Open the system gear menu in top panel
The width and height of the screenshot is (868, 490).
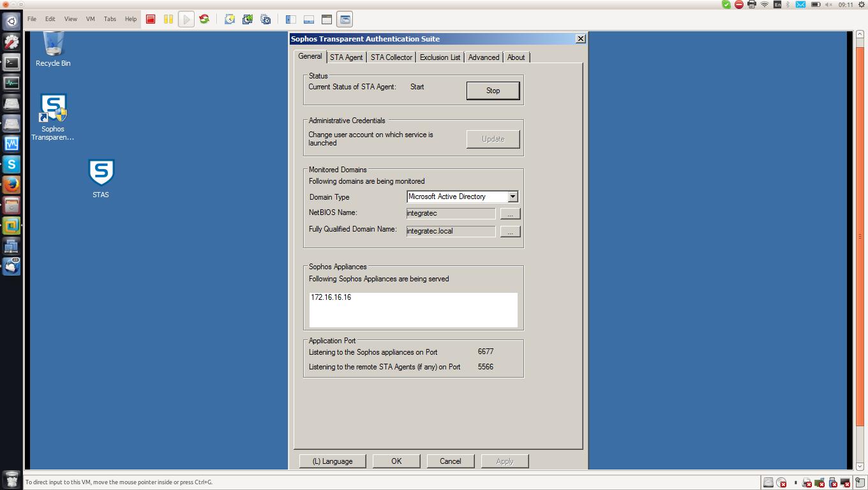[x=860, y=4]
